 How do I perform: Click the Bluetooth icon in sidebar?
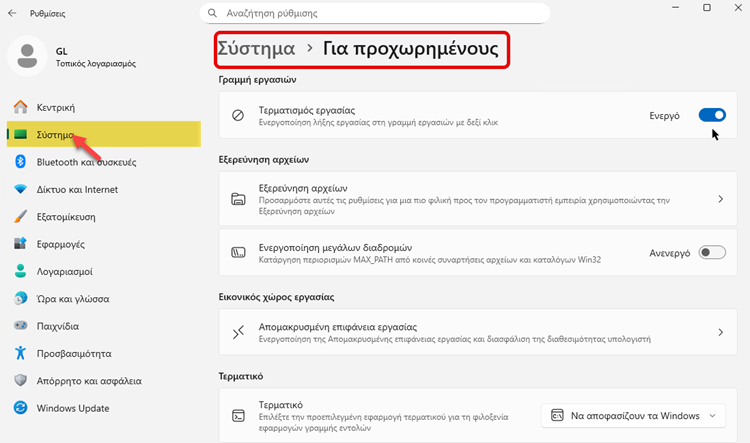[x=20, y=162]
